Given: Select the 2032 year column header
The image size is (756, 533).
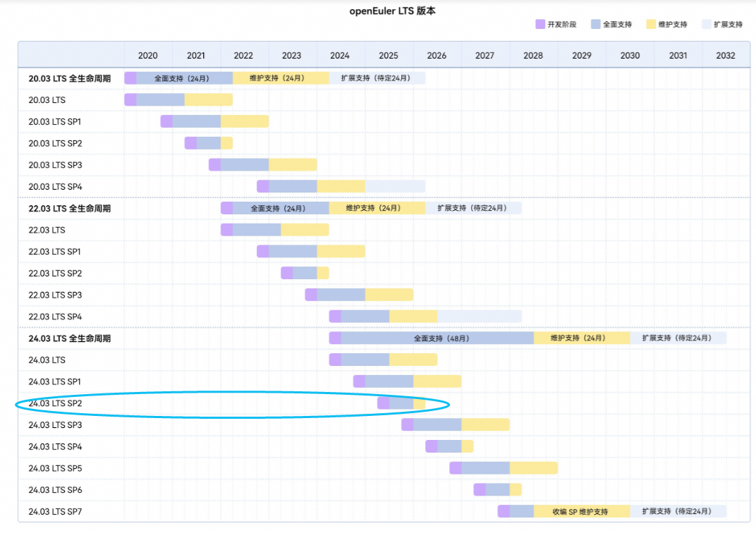Looking at the screenshot, I should click(x=725, y=56).
